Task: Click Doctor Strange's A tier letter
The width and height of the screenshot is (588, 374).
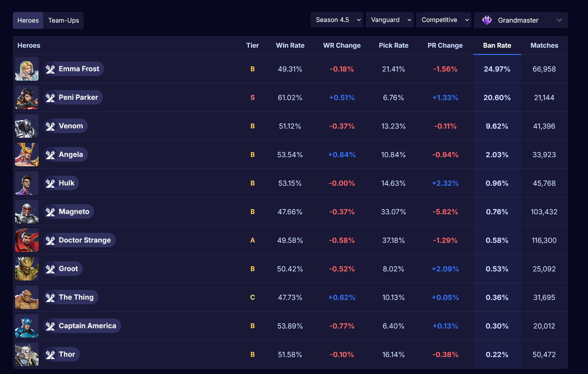Action: [252, 240]
